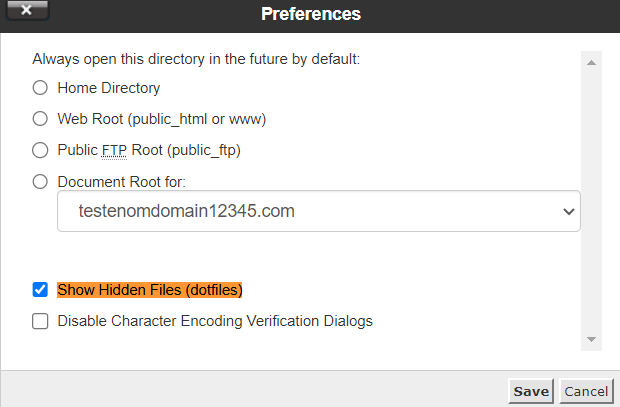Click the Preferences title text

310,14
